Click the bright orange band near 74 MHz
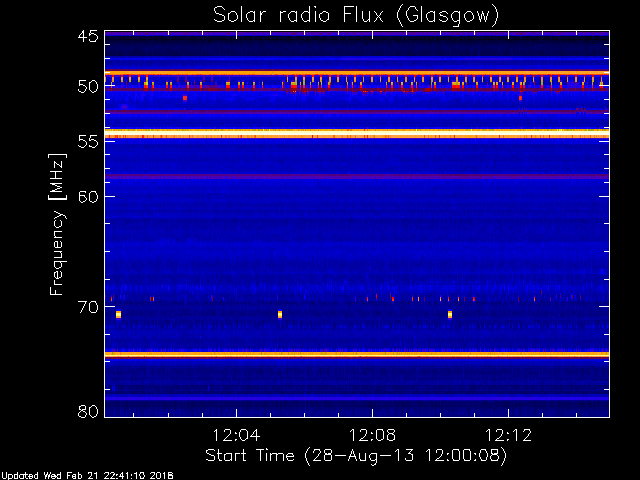 tap(357, 354)
